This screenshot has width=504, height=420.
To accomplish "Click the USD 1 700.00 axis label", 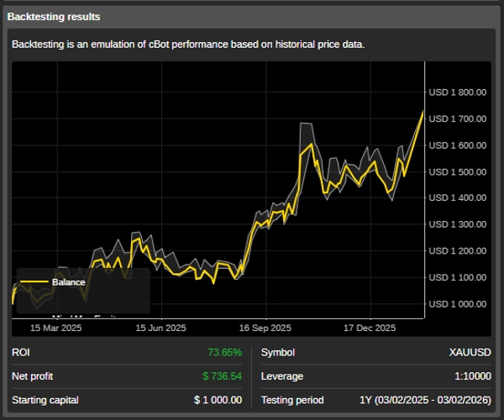I will [458, 119].
